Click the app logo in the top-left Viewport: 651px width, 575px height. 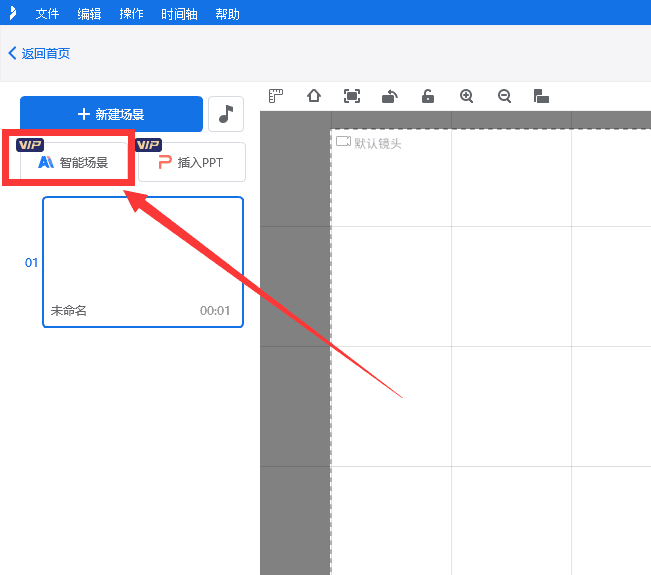point(10,14)
